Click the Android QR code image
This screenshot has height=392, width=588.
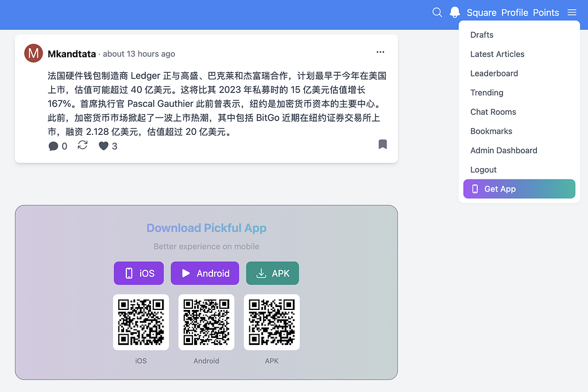pos(206,322)
